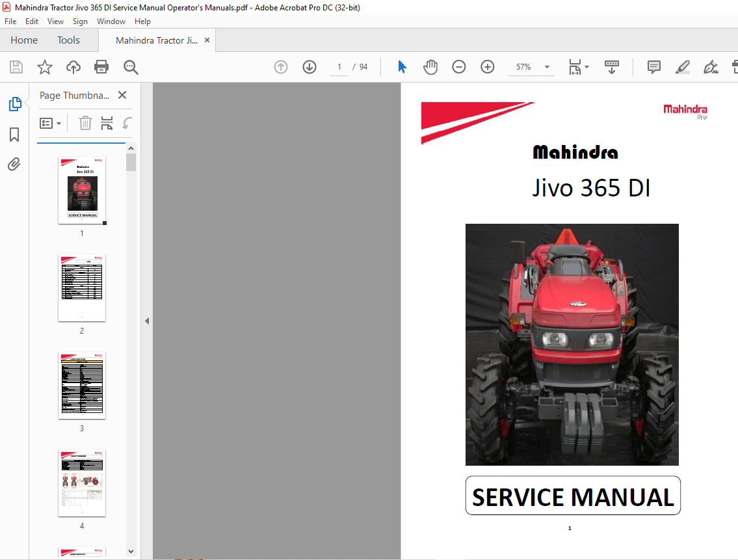Open the Bookmarks panel
738x560 pixels.
14,135
